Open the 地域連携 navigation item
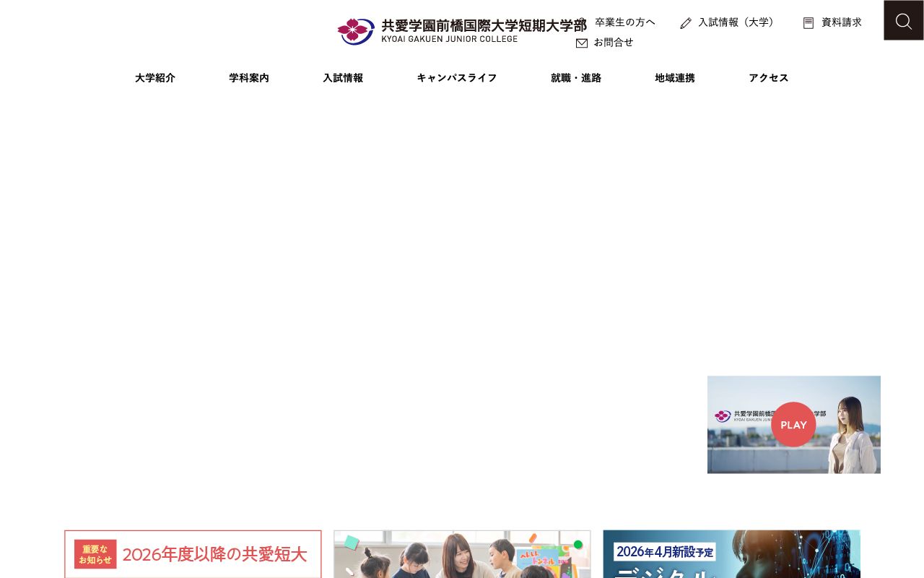924x578 pixels. [x=674, y=78]
